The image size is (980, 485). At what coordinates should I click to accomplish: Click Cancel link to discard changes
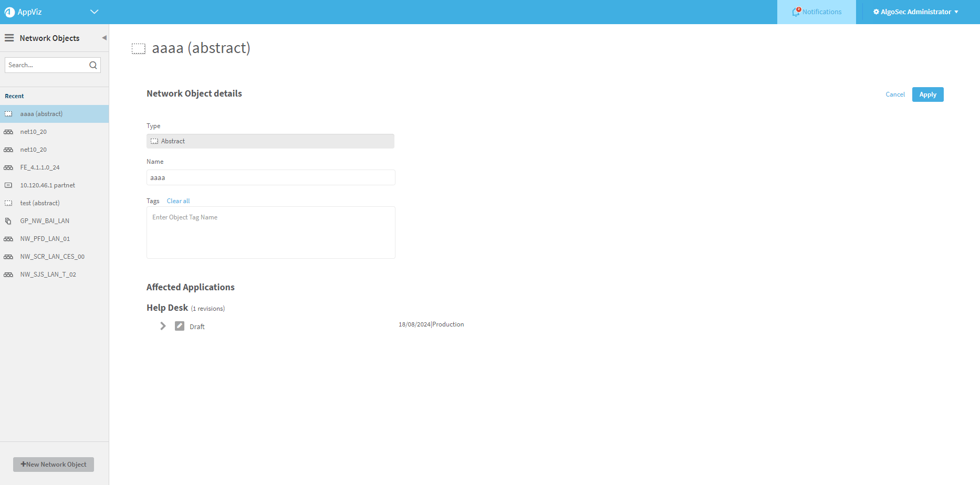click(x=895, y=94)
